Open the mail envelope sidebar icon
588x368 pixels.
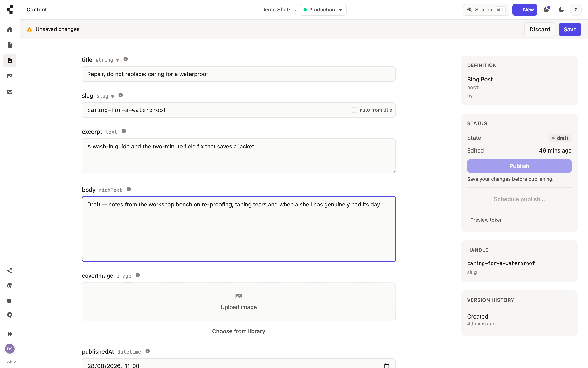[x=10, y=92]
